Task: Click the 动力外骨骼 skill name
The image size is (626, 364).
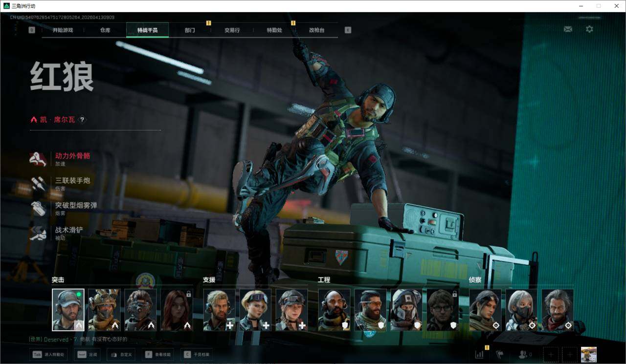Action: click(x=72, y=156)
